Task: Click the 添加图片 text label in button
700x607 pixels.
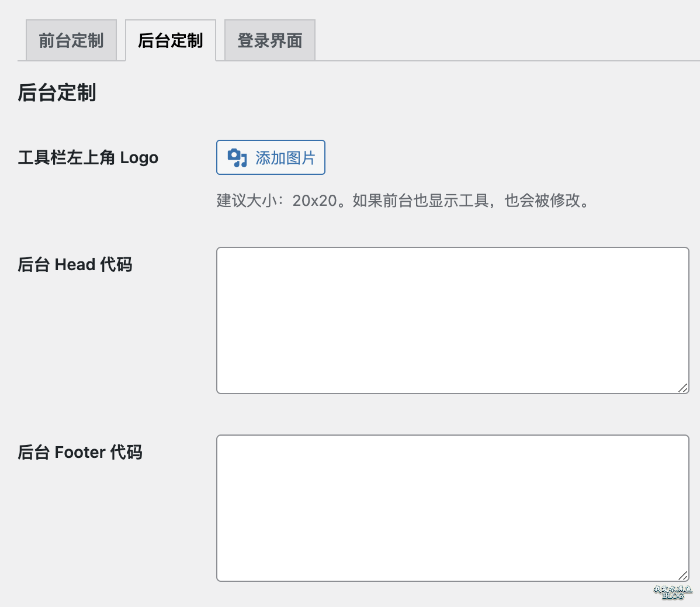Action: pos(285,158)
